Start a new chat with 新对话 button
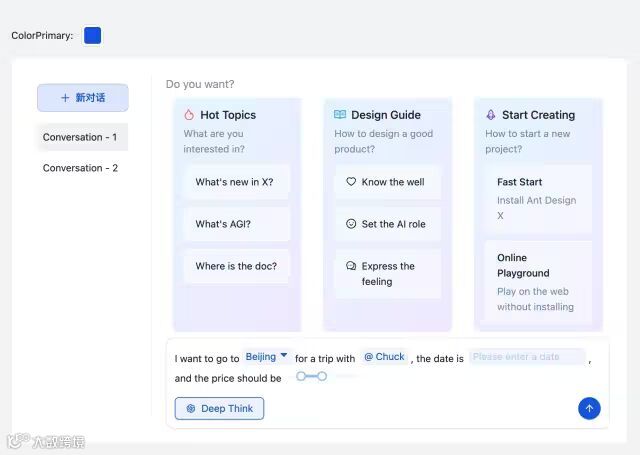640x455 pixels. point(83,98)
